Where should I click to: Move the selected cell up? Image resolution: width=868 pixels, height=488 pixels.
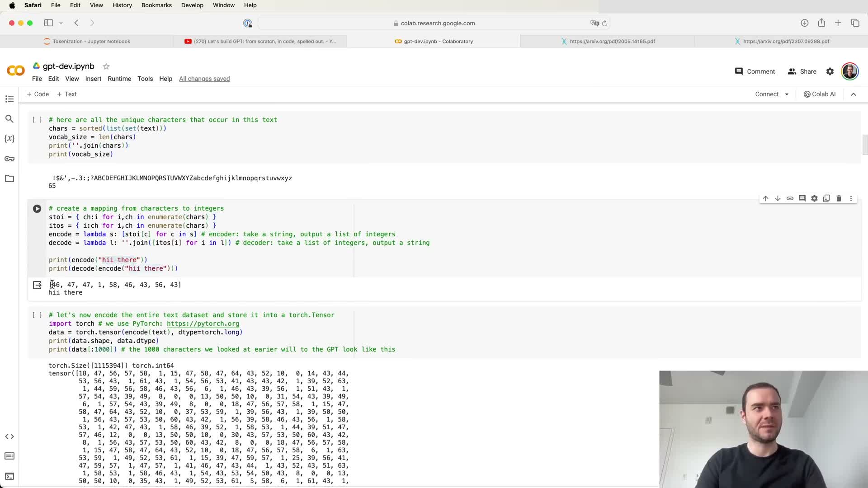[765, 198]
